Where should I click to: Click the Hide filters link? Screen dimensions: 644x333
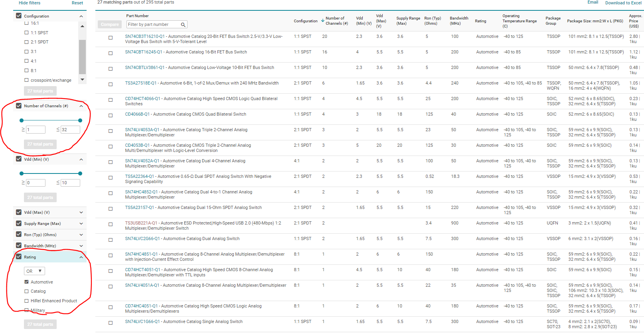[30, 3]
